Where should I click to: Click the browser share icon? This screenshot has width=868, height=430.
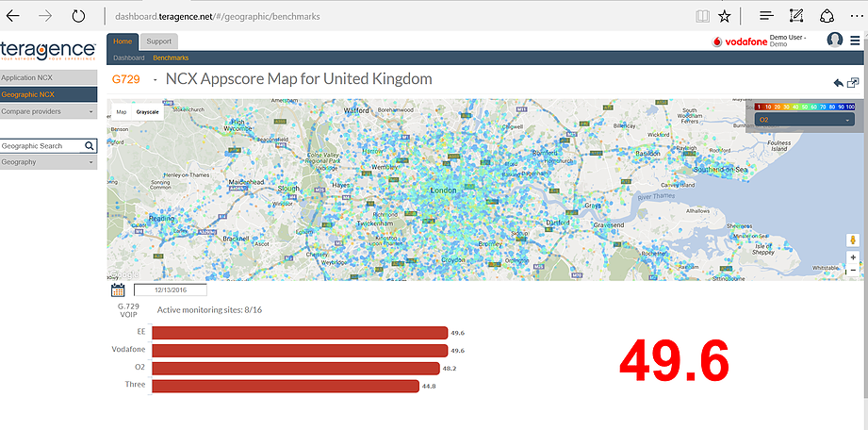tap(827, 16)
